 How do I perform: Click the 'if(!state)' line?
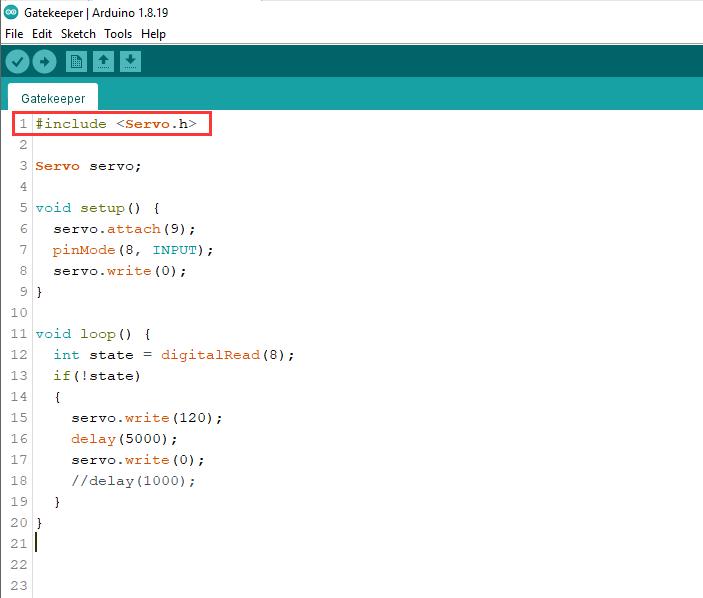[97, 376]
